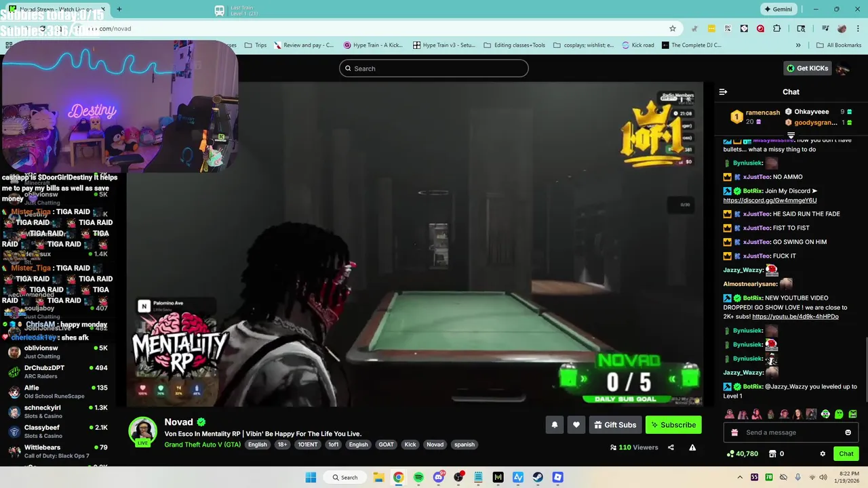Click the QR code extension icon
This screenshot has width=868, height=488.
[x=728, y=28]
